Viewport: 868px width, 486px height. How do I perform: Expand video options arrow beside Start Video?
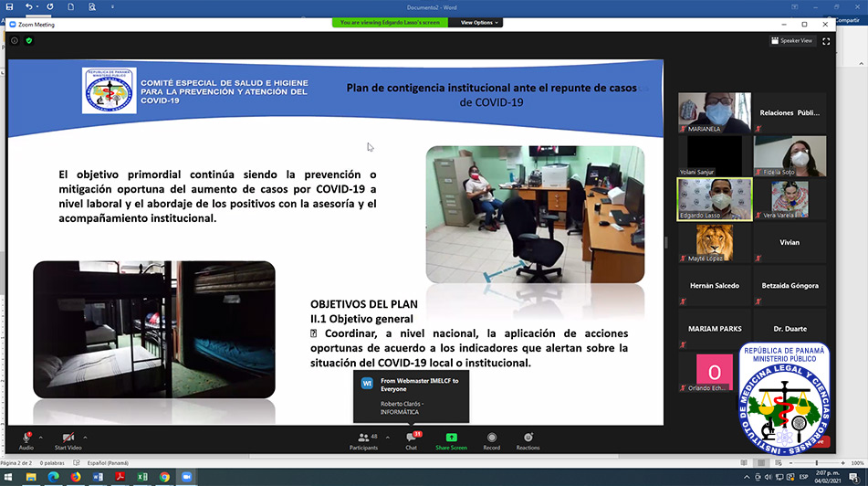tap(85, 438)
